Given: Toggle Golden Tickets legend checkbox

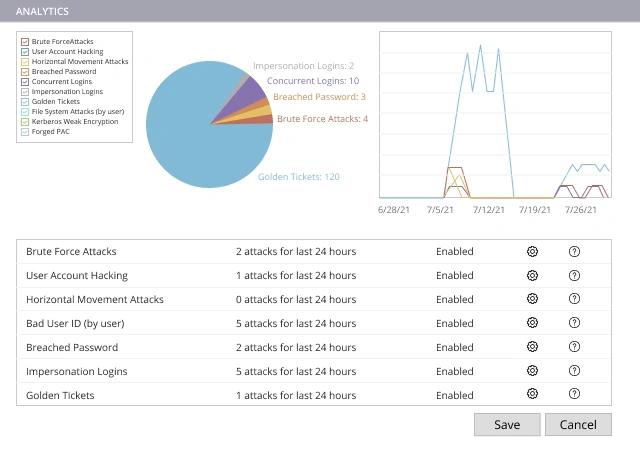Looking at the screenshot, I should pyautogui.click(x=25, y=102).
